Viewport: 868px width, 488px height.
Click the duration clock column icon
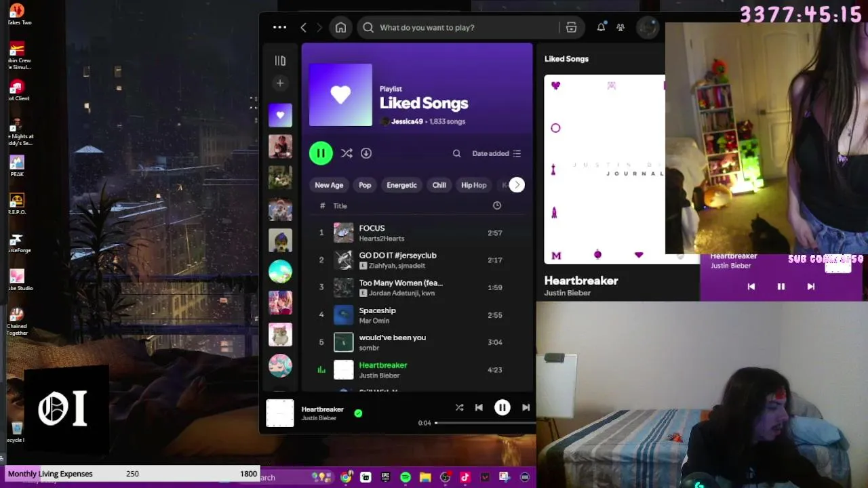[x=497, y=205]
